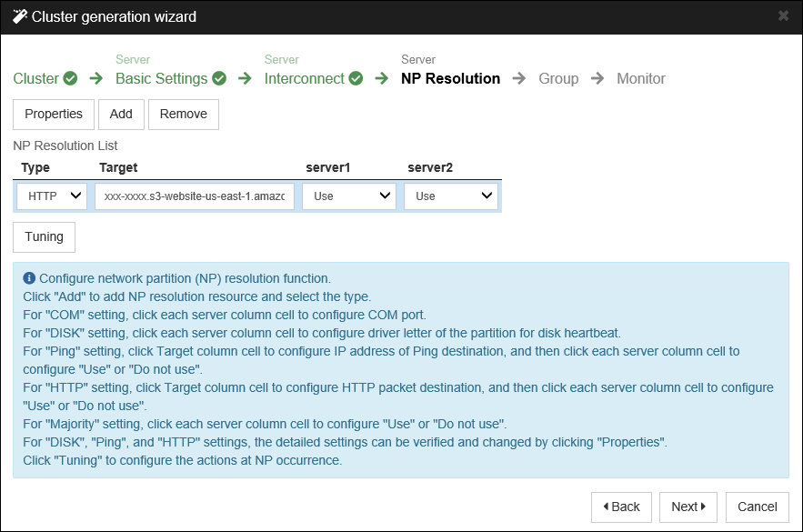Open the Tuning settings
The height and width of the screenshot is (532, 803).
point(44,236)
